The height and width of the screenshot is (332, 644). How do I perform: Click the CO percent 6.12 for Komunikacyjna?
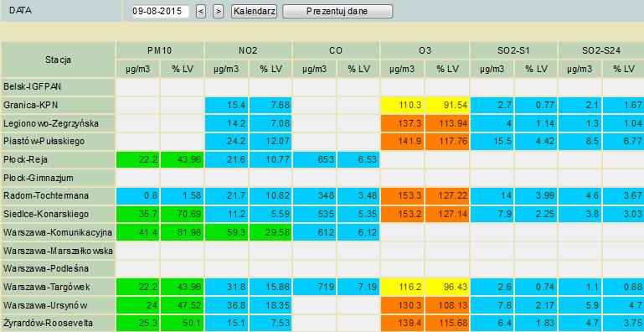pyautogui.click(x=358, y=232)
